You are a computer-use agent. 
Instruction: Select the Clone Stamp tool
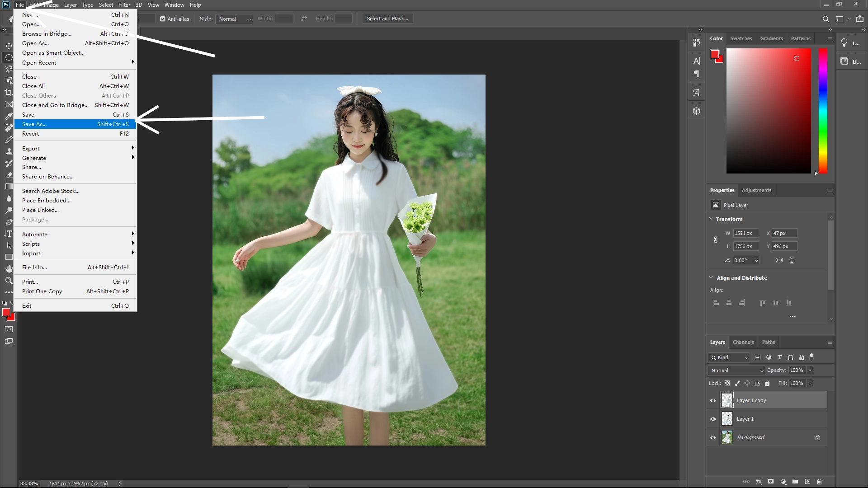click(9, 151)
